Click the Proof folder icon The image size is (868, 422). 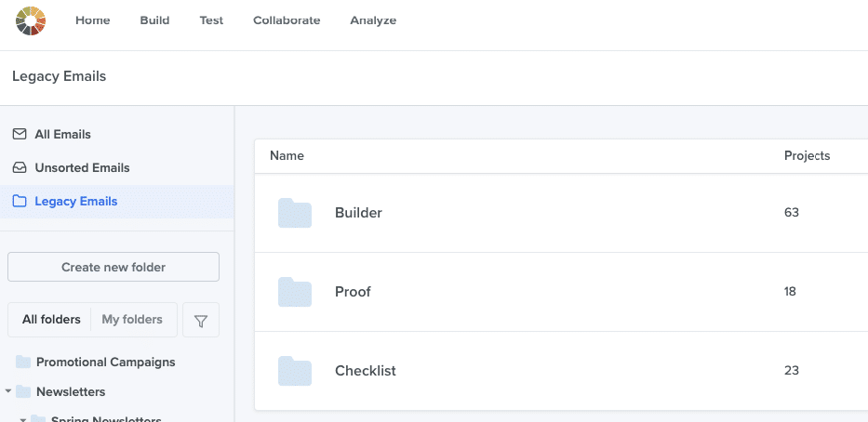pos(295,292)
